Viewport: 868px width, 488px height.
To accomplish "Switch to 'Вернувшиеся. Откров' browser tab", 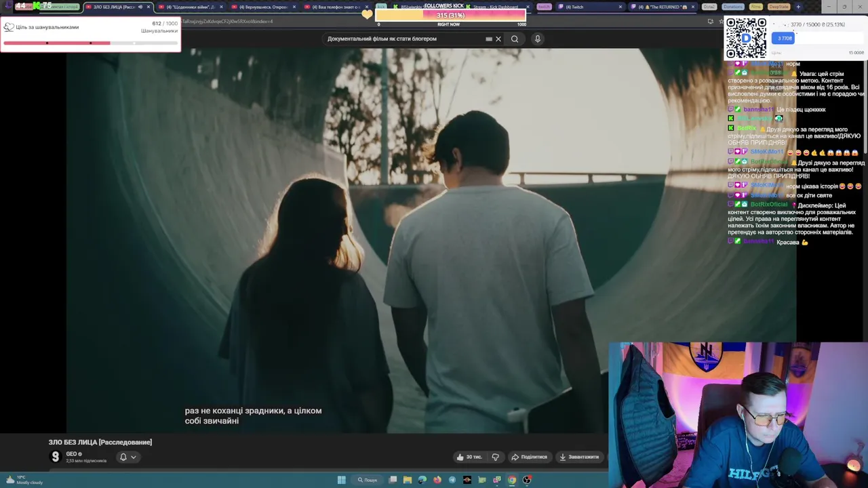I will pos(262,7).
